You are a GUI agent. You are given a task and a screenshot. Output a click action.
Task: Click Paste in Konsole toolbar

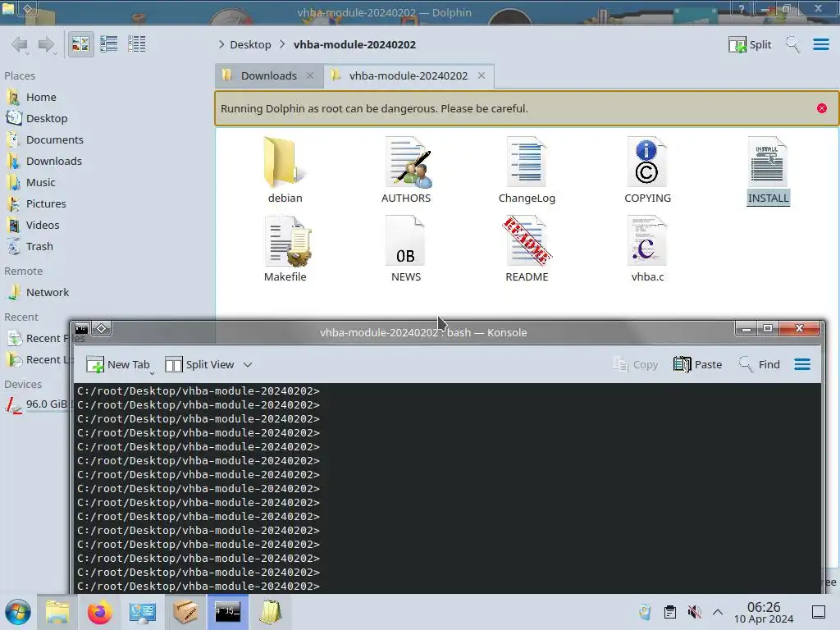pos(697,364)
